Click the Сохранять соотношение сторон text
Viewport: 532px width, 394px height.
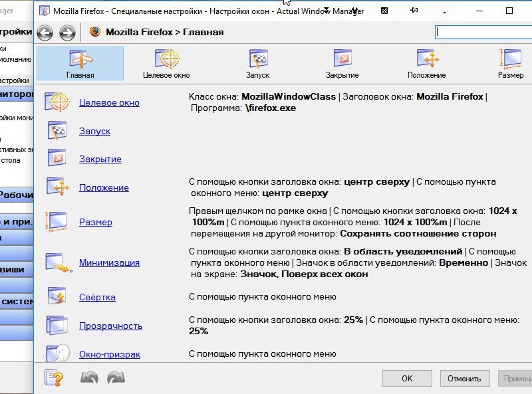(x=418, y=234)
